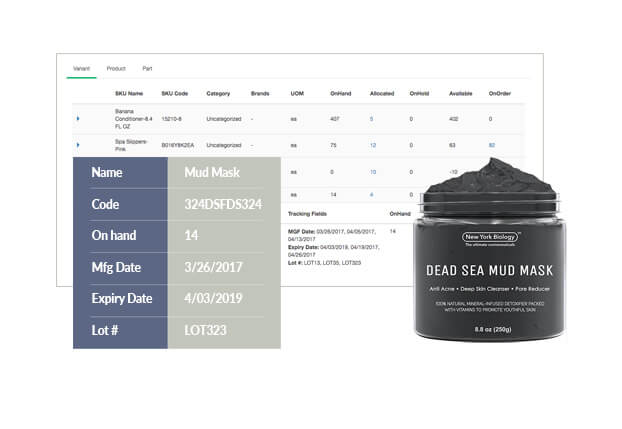Click the OnOrder column header
The height and width of the screenshot is (429, 622).
500,94
